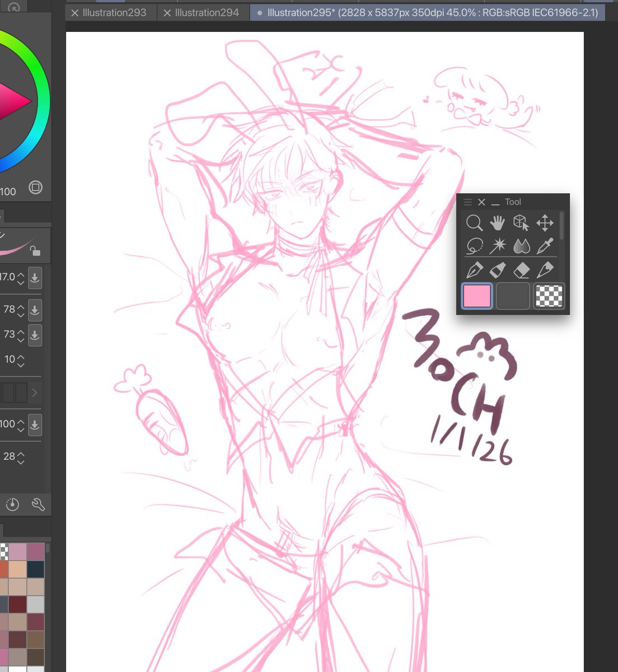Adjust the 28 stabilization value stepper

pos(21,457)
